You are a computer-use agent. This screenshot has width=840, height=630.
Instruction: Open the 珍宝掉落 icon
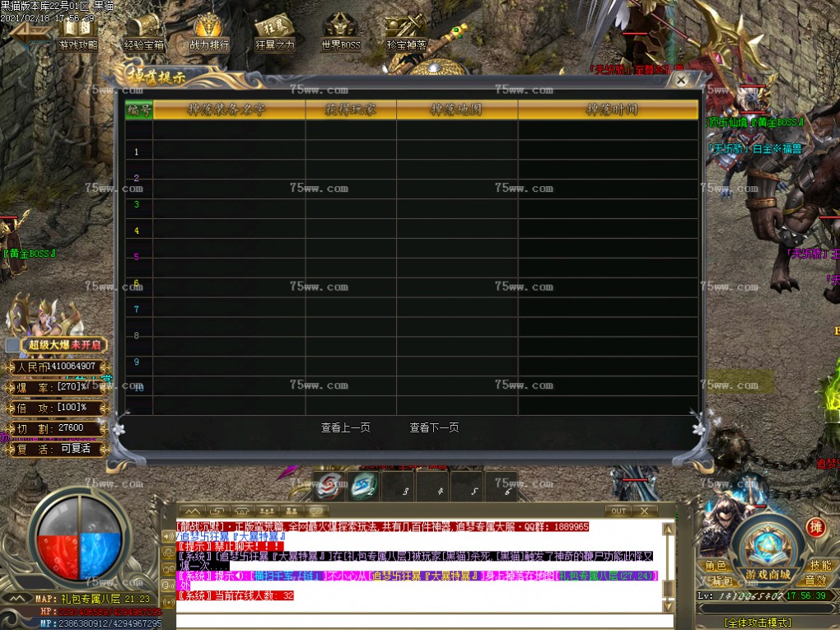(406, 33)
